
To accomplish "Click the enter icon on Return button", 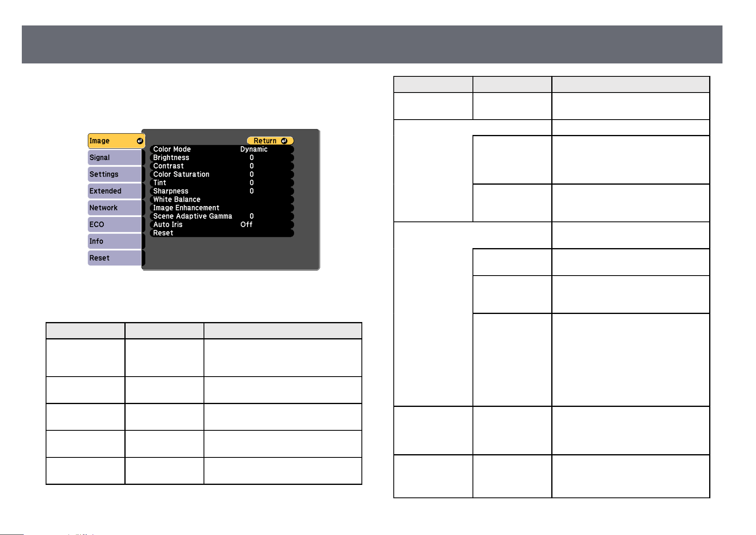I will click(x=284, y=141).
